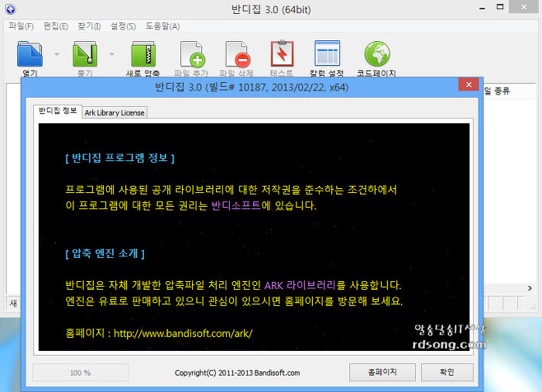Open the 도움말(A) help menu

point(163,26)
